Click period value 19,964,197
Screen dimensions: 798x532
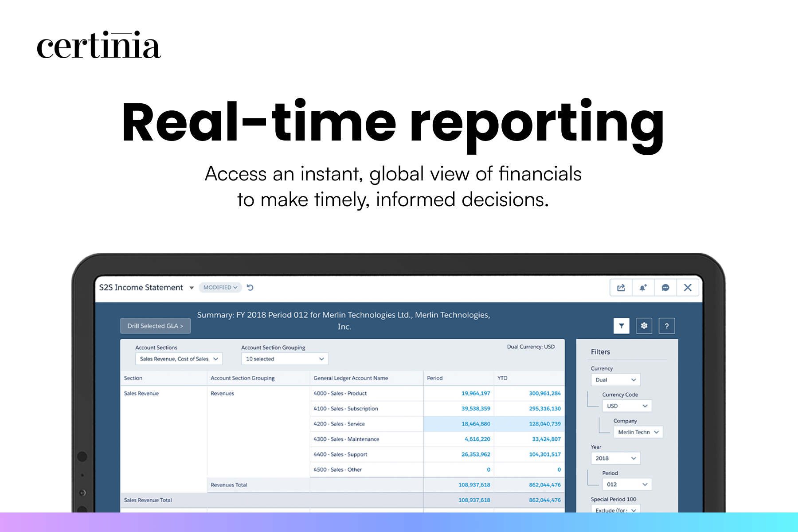point(476,393)
